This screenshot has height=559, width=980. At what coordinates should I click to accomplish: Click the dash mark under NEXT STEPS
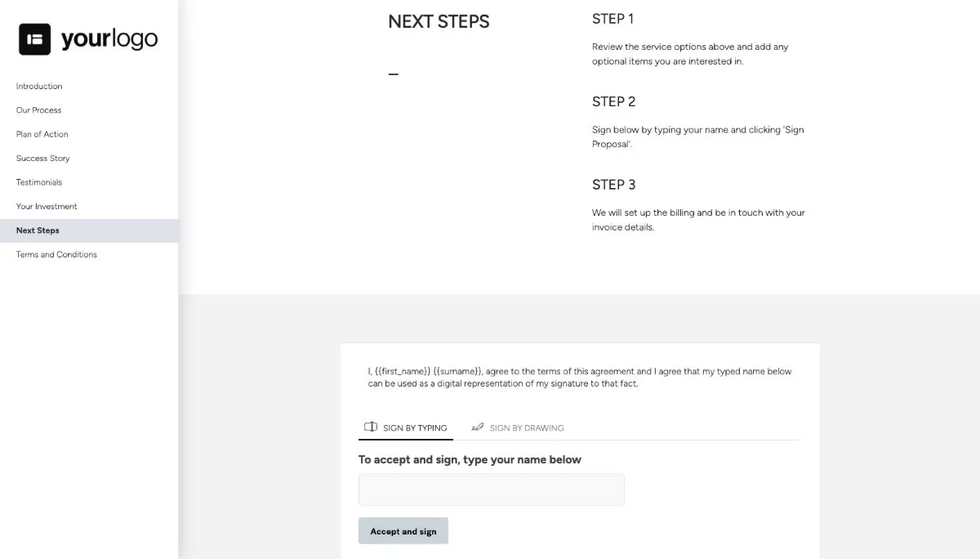click(393, 74)
